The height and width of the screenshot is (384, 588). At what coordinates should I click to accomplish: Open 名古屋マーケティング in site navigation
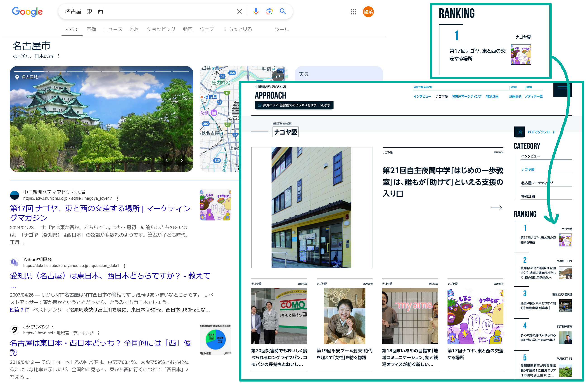coord(467,96)
